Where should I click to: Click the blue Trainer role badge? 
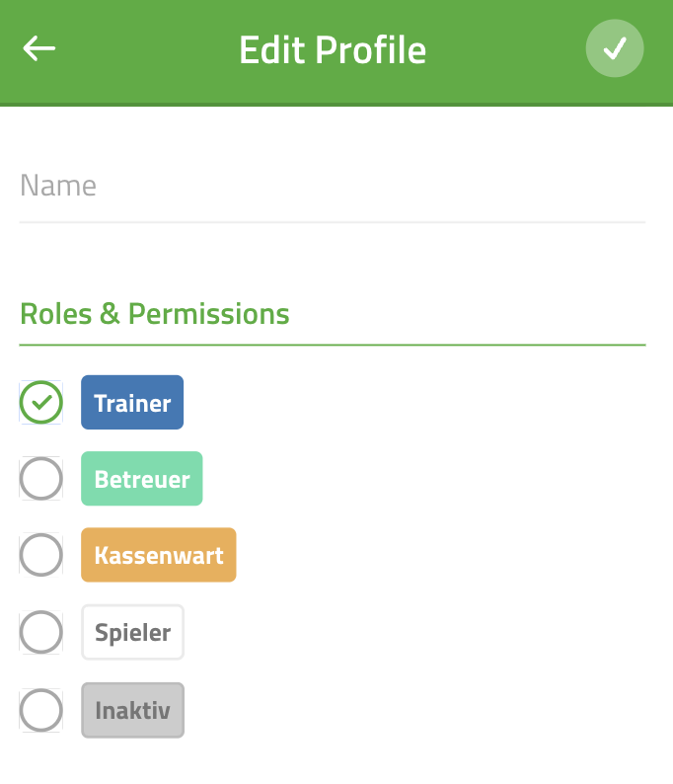132,403
